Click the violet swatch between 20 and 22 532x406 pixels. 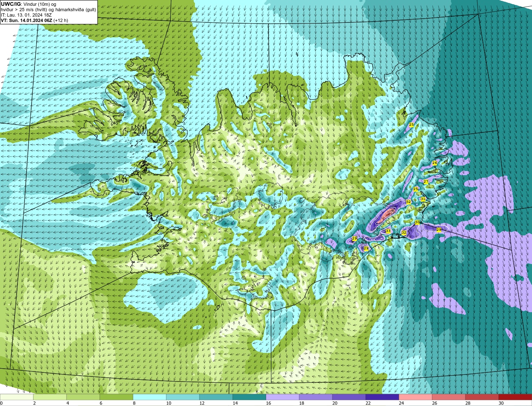click(349, 397)
